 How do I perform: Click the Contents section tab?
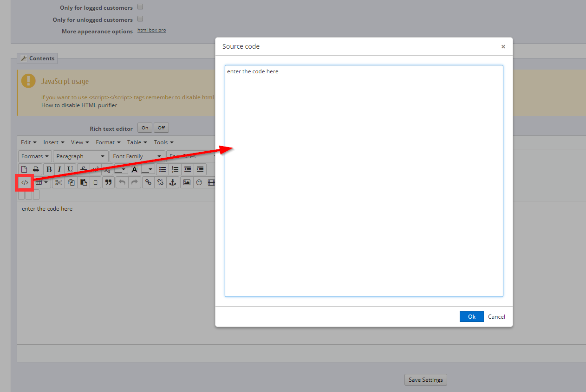(x=37, y=58)
